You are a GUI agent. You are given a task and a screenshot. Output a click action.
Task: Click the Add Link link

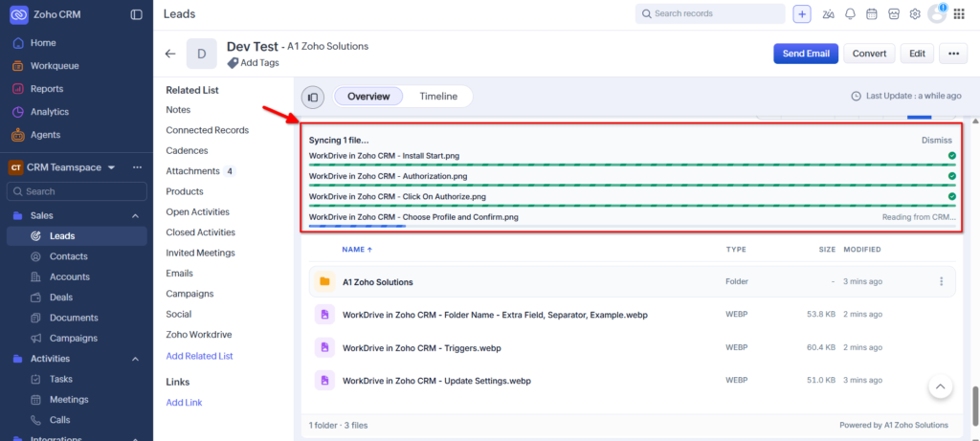(x=184, y=403)
